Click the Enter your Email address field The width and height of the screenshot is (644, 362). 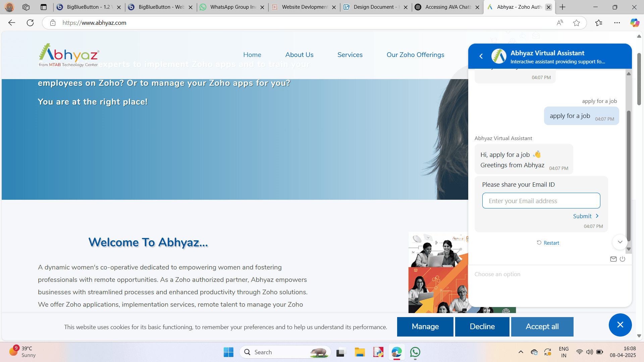click(541, 201)
